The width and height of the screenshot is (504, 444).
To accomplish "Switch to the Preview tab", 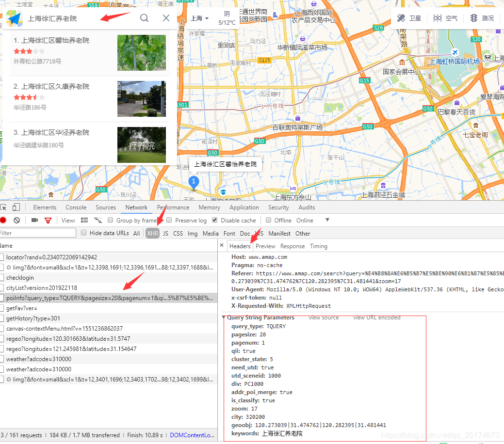I will (x=265, y=246).
